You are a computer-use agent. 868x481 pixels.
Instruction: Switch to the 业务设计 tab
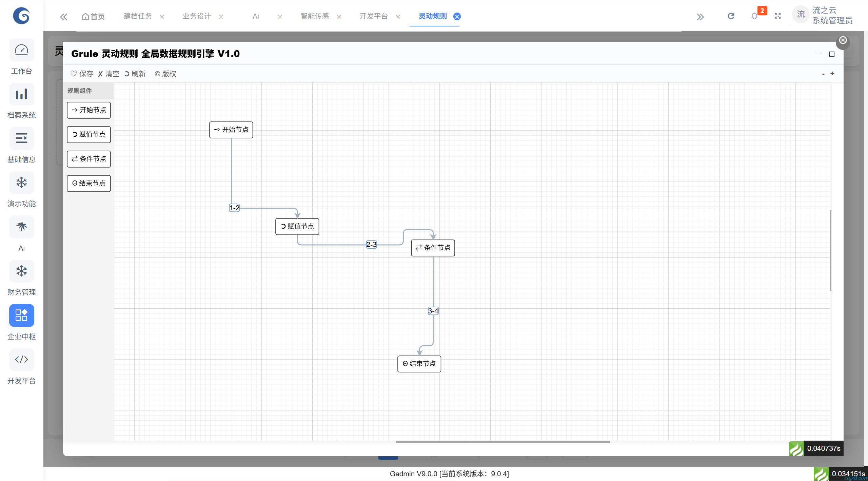[x=197, y=16]
